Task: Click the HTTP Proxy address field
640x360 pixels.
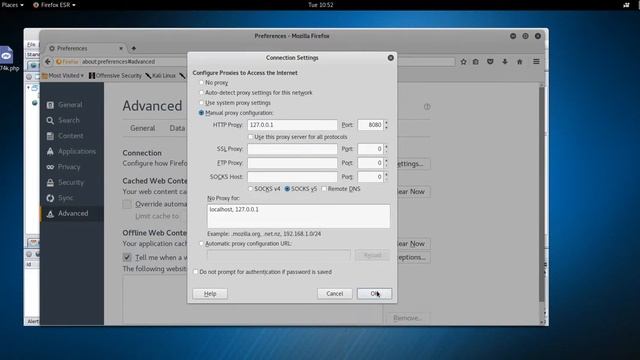Action: 292,125
